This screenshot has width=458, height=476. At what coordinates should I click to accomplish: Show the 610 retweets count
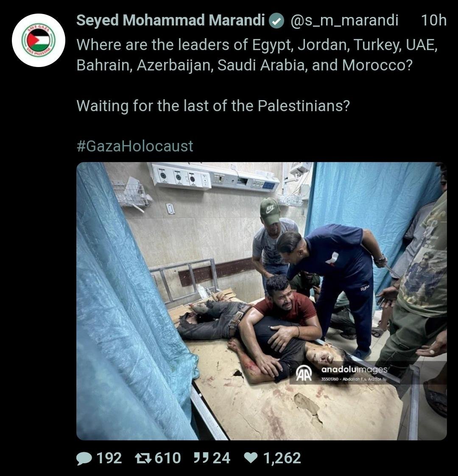pos(168,458)
